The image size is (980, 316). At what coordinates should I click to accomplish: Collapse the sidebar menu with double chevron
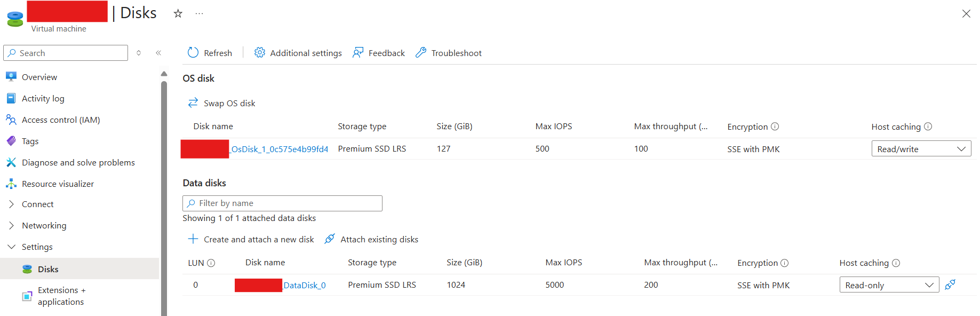tap(158, 53)
